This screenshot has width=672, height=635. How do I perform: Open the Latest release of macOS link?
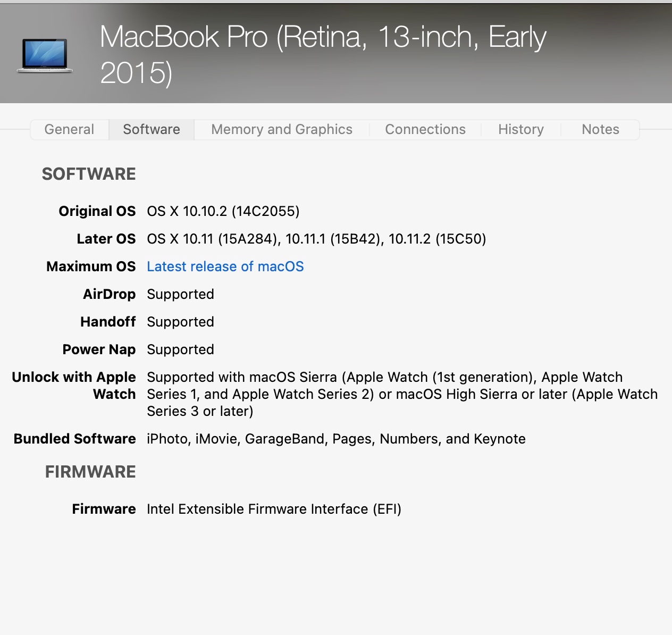tap(225, 266)
